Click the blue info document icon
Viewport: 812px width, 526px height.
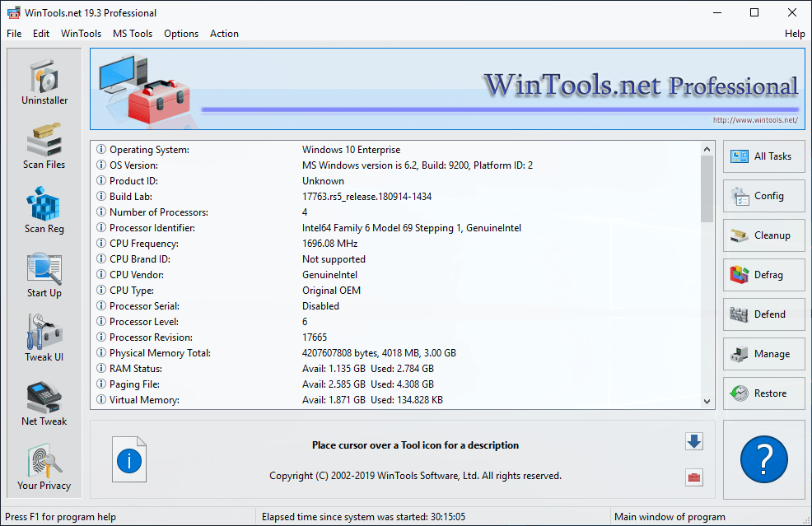tap(129, 459)
